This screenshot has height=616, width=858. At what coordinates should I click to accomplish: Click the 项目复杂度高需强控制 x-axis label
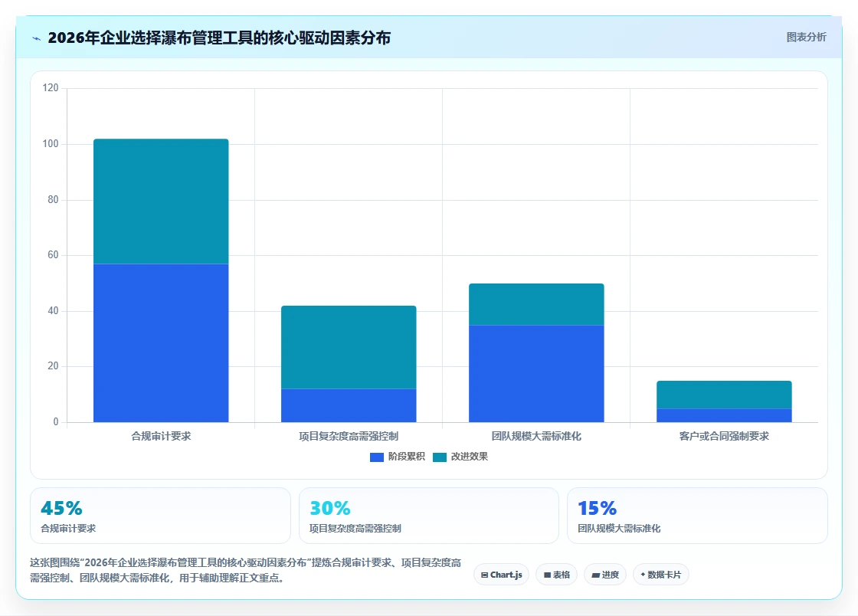click(x=349, y=436)
